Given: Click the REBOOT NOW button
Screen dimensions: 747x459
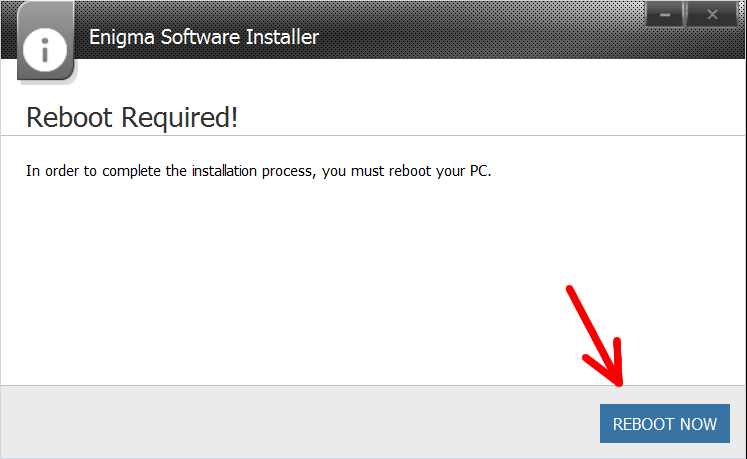Looking at the screenshot, I should click(x=665, y=423).
